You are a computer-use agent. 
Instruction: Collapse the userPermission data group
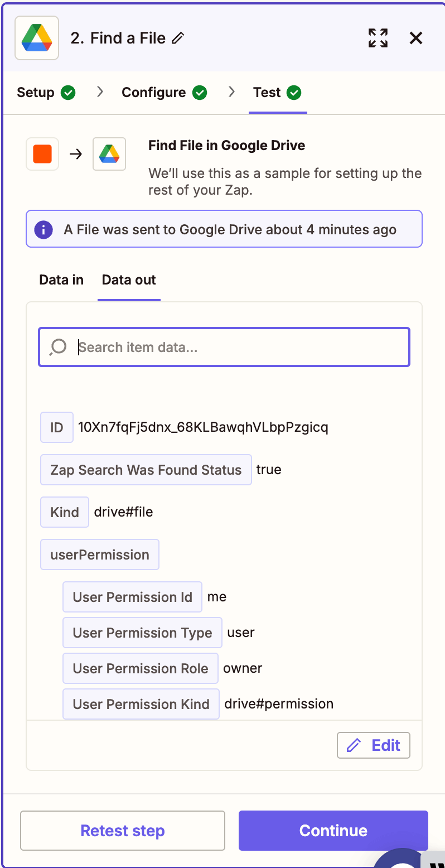[x=99, y=554]
